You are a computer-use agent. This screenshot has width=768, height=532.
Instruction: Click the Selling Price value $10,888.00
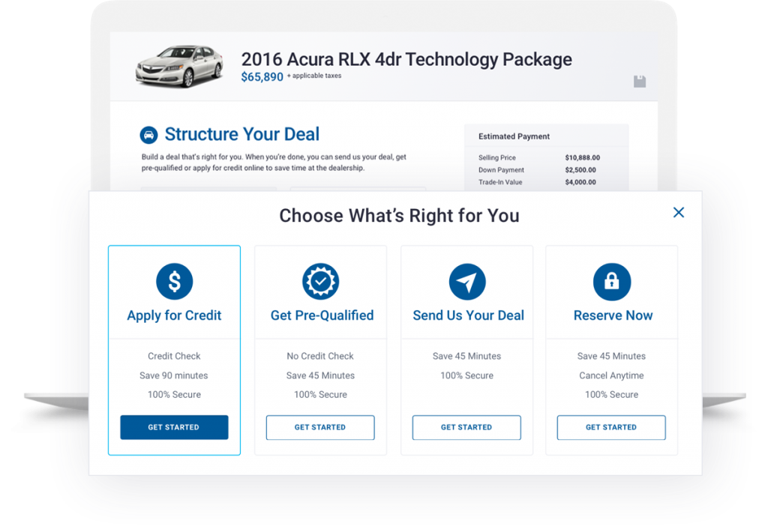(582, 157)
